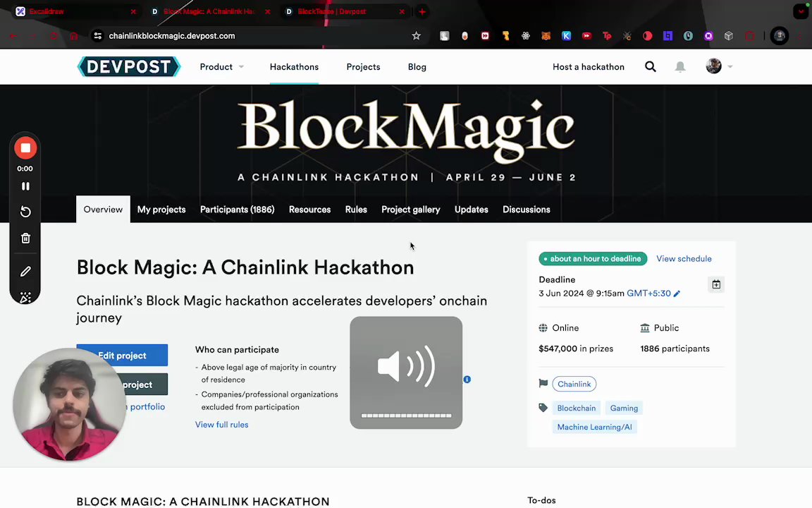Switch to the My projects tab
This screenshot has width=812, height=508.
point(161,210)
